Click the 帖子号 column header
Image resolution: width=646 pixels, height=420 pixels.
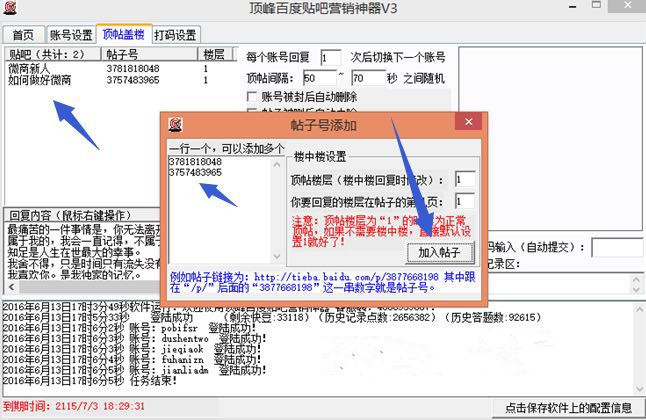point(149,54)
